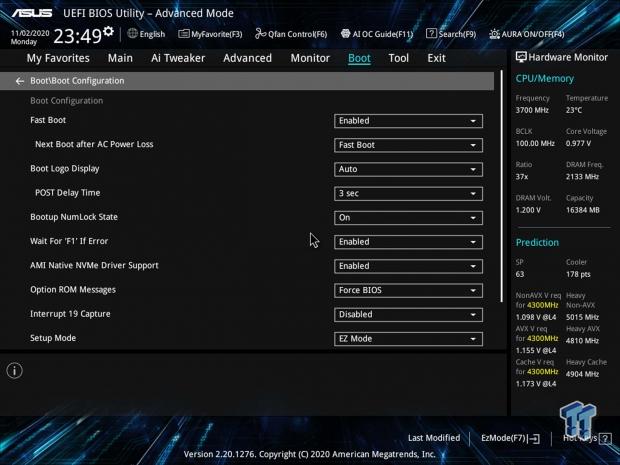
Task: Select the POST Delay Time label
Action: 68,193
